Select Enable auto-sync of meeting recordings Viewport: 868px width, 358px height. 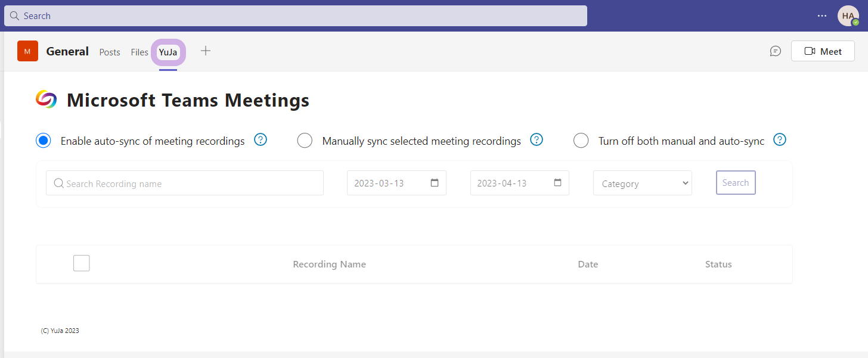pos(44,141)
